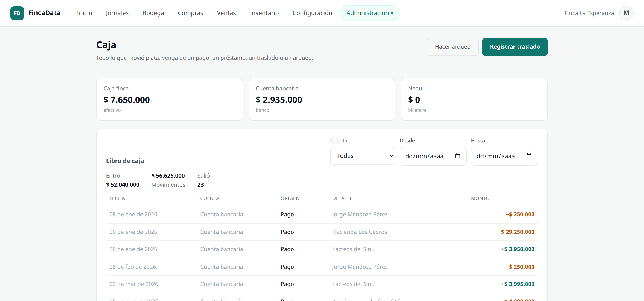Click the ORIGEN column header
The image size is (644, 301).
click(x=290, y=198)
